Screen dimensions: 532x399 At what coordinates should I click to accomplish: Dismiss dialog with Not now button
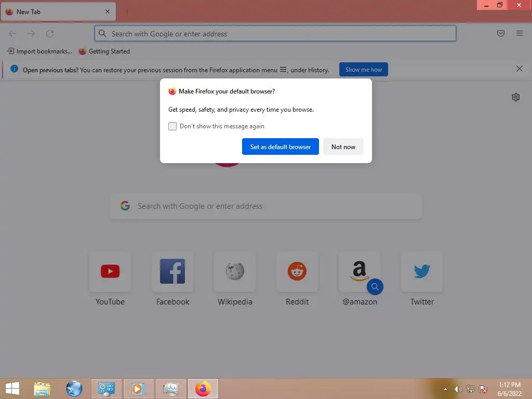pos(343,147)
